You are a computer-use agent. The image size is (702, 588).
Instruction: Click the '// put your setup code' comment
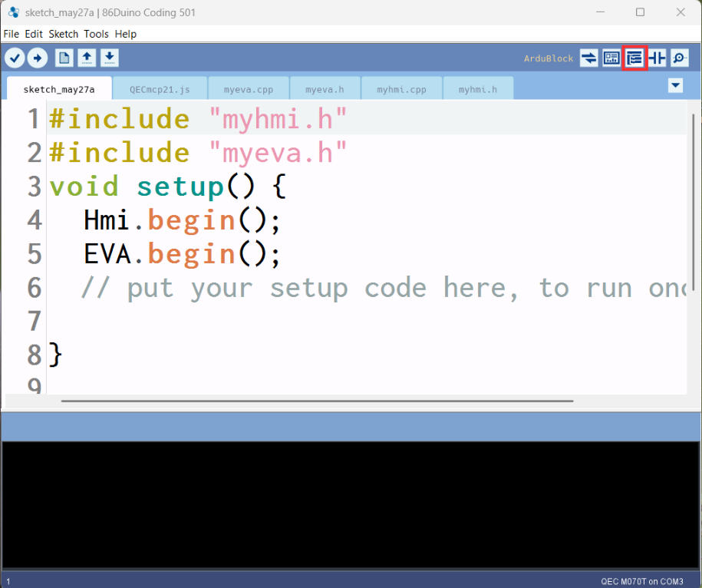[x=384, y=288]
